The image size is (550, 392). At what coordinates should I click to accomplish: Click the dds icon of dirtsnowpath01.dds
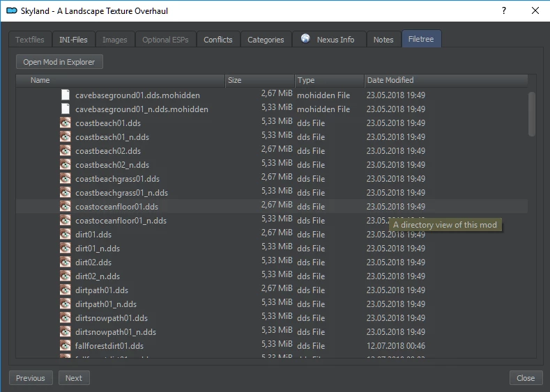tap(66, 317)
